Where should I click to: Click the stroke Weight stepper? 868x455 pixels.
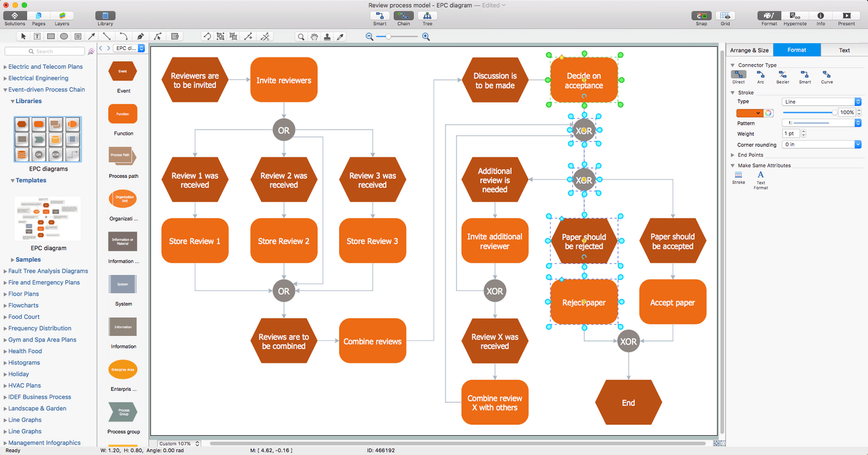[x=804, y=134]
